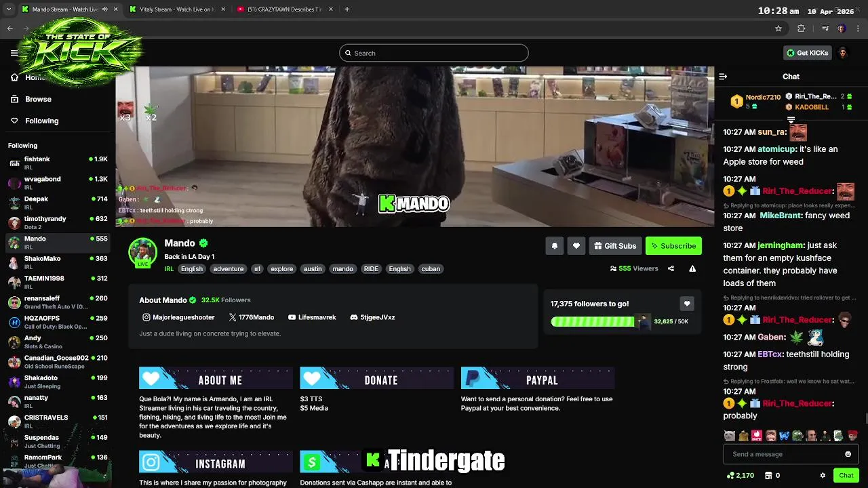The width and height of the screenshot is (868, 488).
Task: Click atomicup username in chat
Action: pyautogui.click(x=776, y=149)
